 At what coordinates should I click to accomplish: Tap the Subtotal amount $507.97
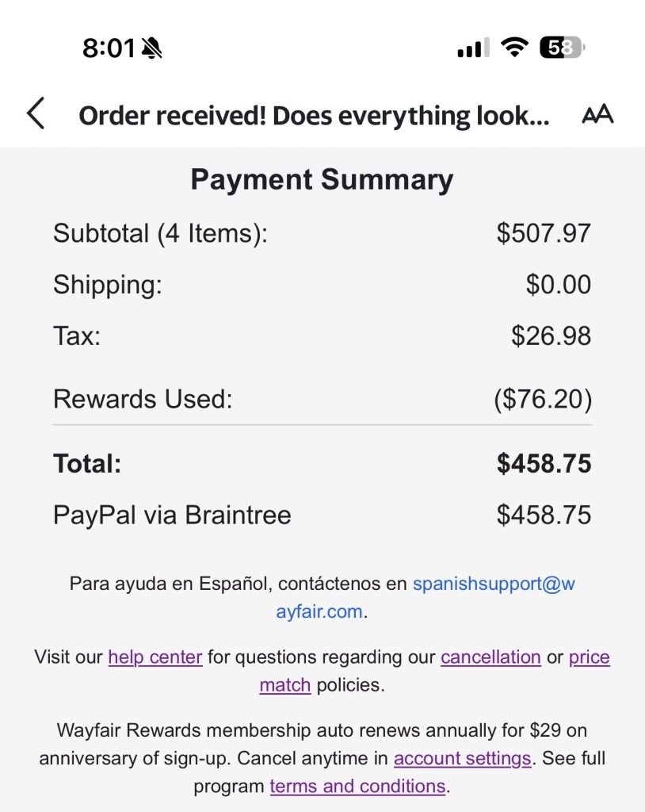point(544,233)
